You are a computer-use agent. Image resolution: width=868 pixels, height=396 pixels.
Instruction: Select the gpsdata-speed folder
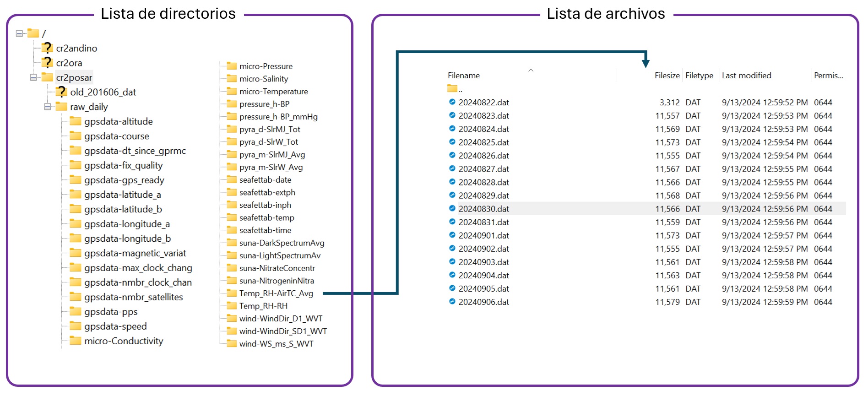pos(115,326)
